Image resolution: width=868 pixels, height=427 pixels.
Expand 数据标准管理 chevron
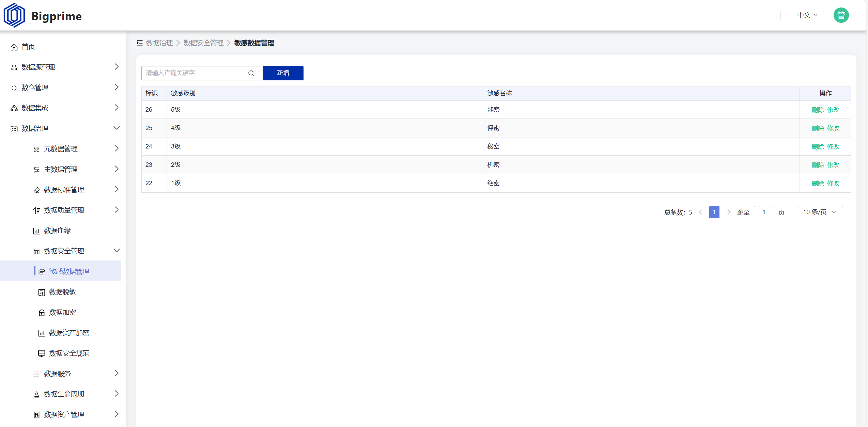tap(117, 189)
